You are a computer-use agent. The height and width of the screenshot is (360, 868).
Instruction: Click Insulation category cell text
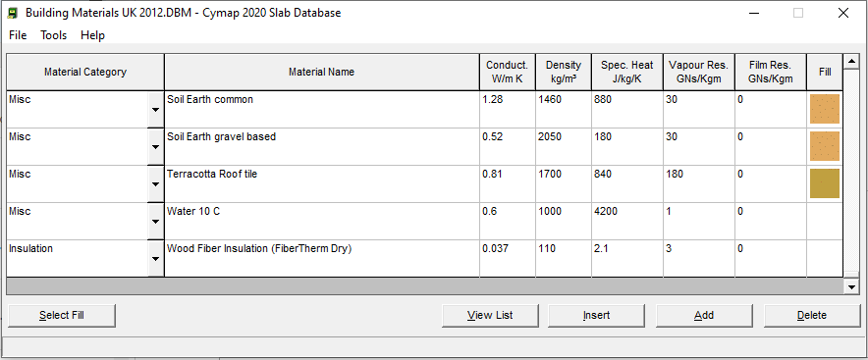(x=31, y=248)
